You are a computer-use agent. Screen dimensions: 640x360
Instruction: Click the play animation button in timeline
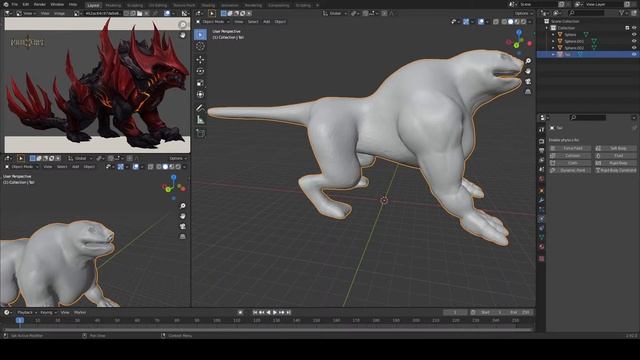click(x=275, y=313)
